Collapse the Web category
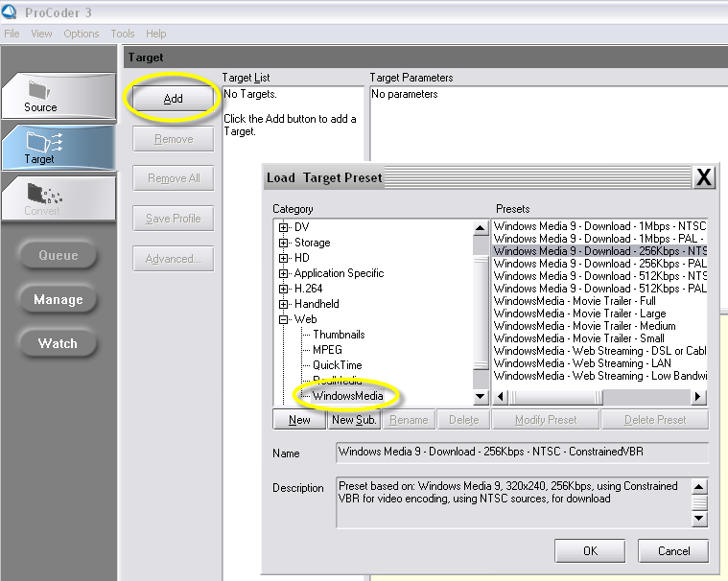 click(x=283, y=319)
